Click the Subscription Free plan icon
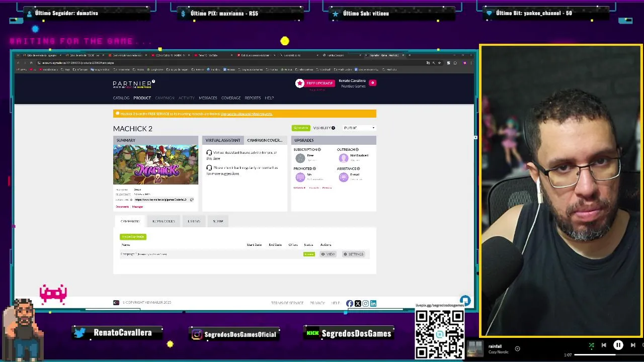The height and width of the screenshot is (362, 644). 300,158
